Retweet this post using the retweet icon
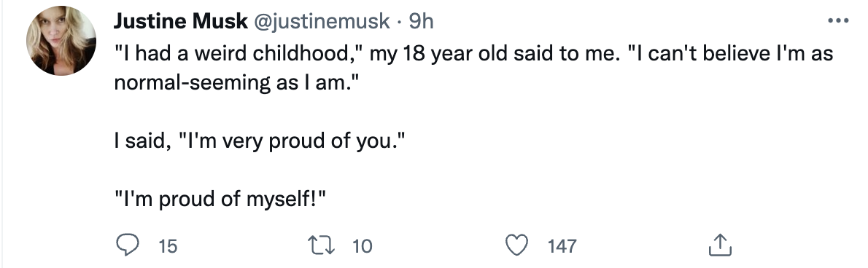 coord(322,245)
